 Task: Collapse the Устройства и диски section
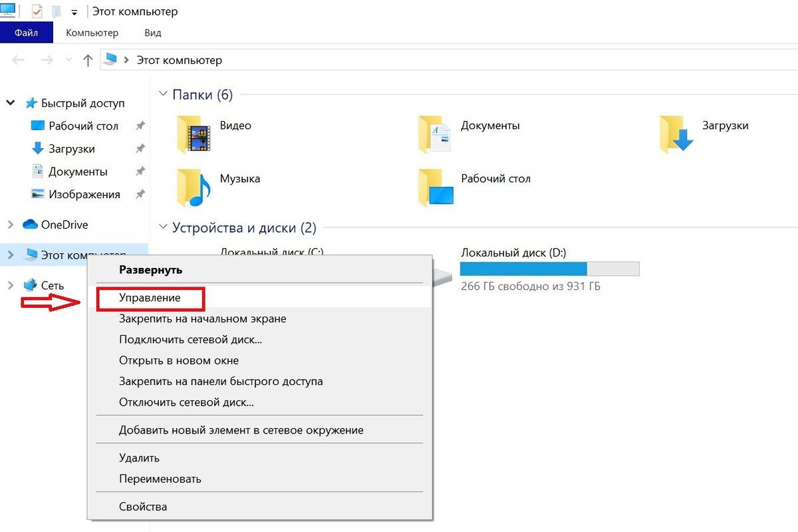point(164,228)
